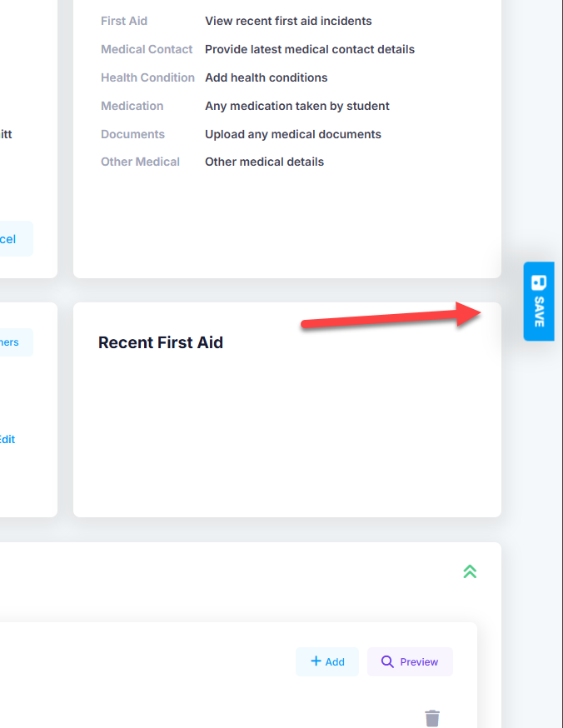
Task: Click the partially visible Edit link
Action: point(7,439)
